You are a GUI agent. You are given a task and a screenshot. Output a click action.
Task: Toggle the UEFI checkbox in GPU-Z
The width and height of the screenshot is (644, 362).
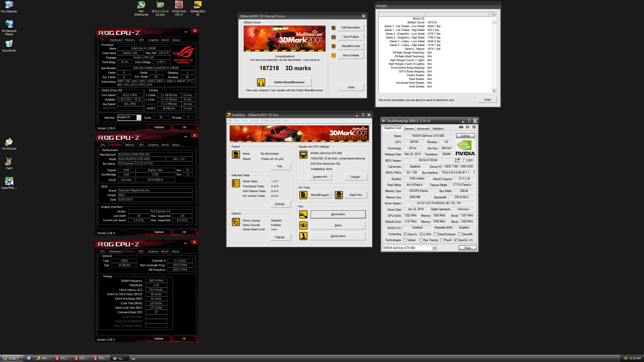465,160
